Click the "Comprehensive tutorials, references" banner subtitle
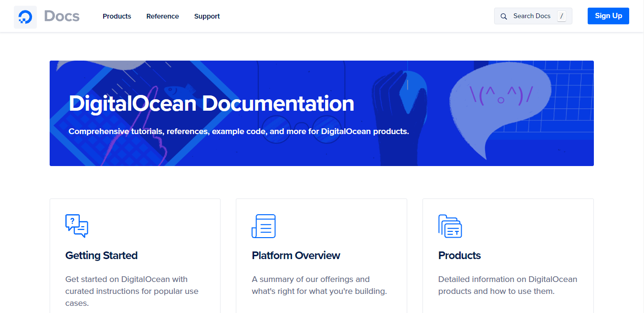This screenshot has height=313, width=644. point(239,131)
